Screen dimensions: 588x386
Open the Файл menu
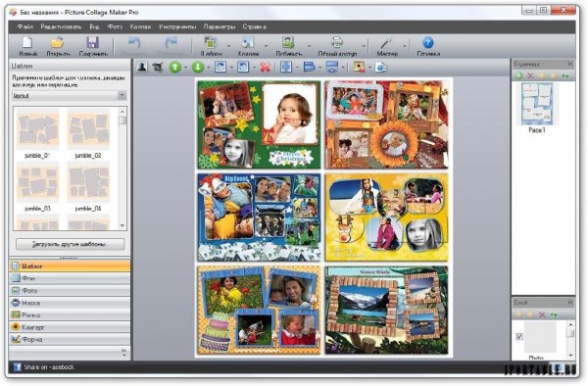[x=25, y=26]
